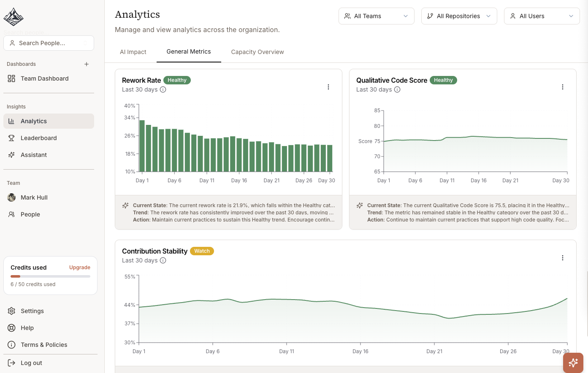
Task: Click the Analytics bar chart icon
Action: [11, 121]
